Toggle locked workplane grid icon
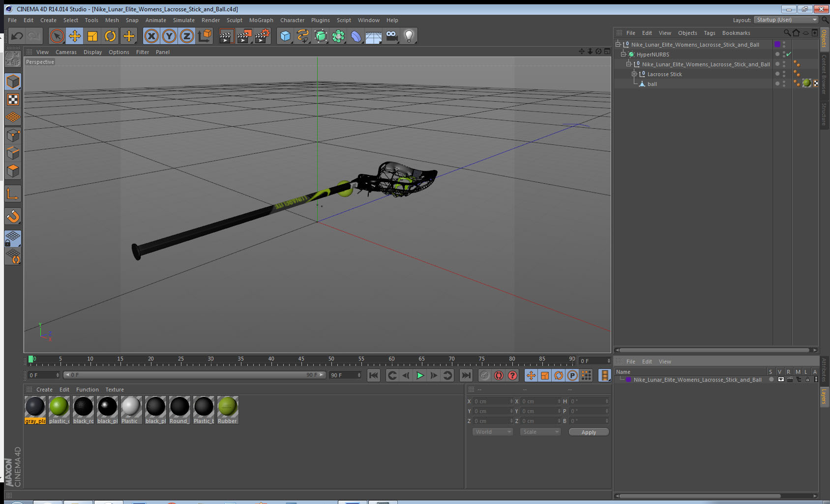Viewport: 830px width, 504px height. tap(13, 238)
